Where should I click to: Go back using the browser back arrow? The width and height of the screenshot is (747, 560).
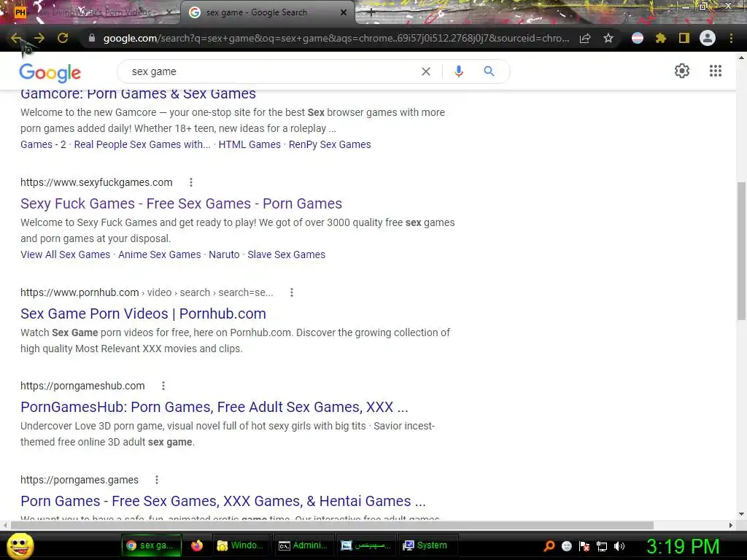(16, 38)
